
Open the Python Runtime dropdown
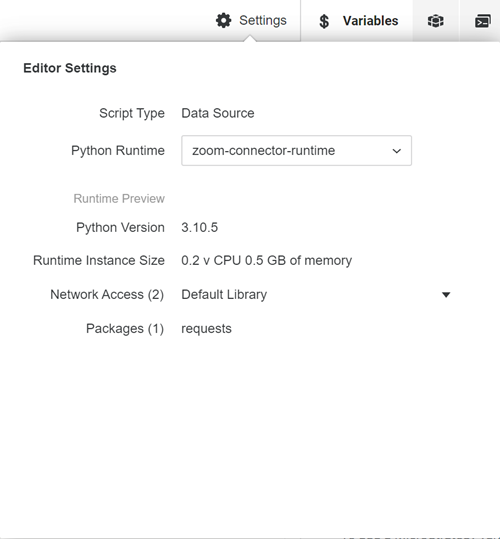(297, 151)
